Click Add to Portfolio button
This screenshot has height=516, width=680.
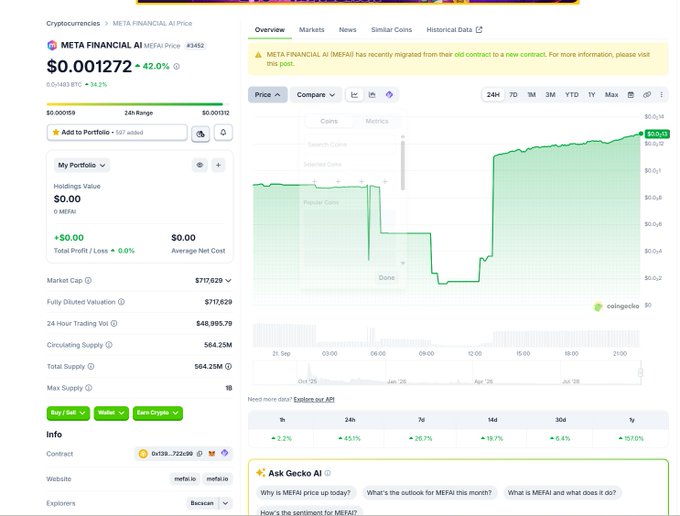tap(117, 132)
